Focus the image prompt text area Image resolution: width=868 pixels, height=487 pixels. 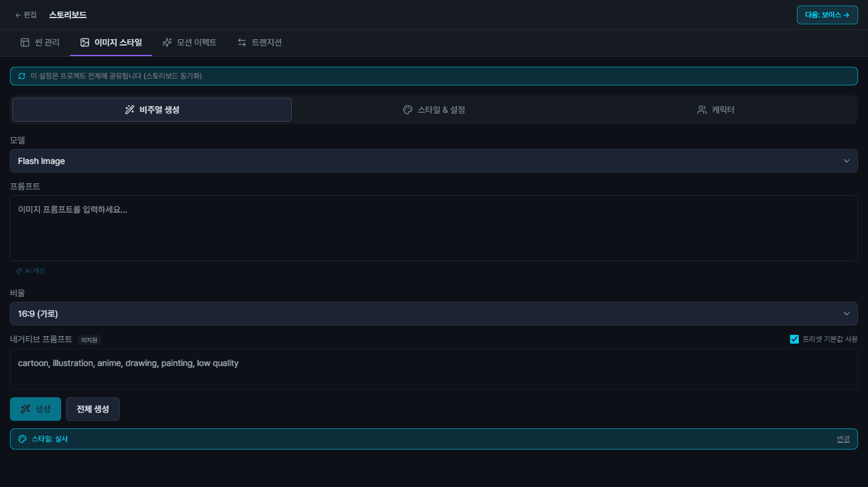pyautogui.click(x=434, y=228)
